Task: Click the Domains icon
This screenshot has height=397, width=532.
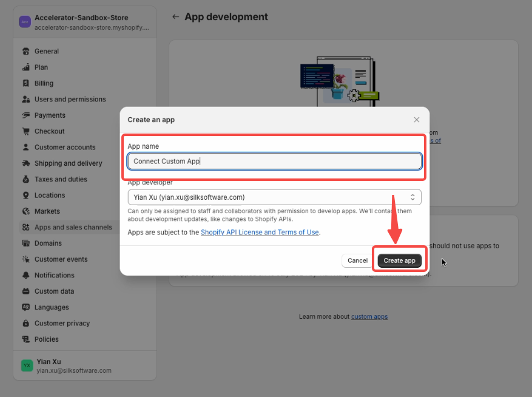Action: coord(26,243)
